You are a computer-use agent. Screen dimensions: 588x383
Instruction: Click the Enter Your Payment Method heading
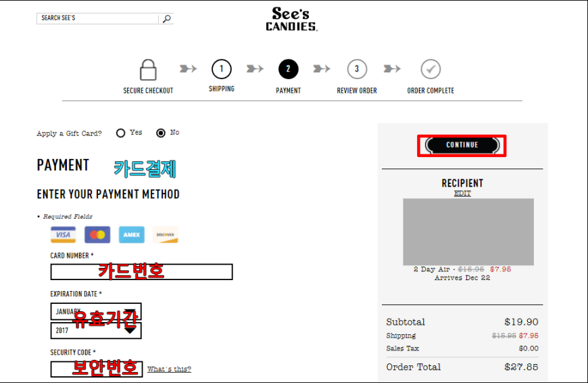click(x=108, y=194)
